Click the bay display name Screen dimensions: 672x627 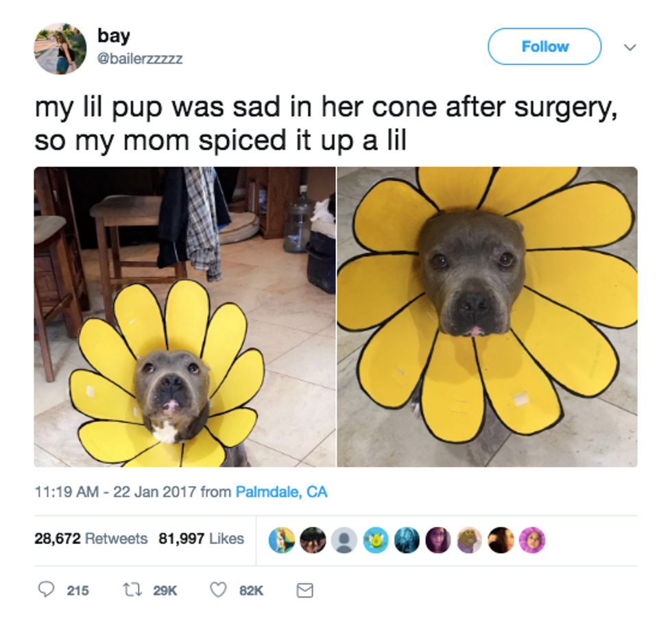[x=114, y=36]
